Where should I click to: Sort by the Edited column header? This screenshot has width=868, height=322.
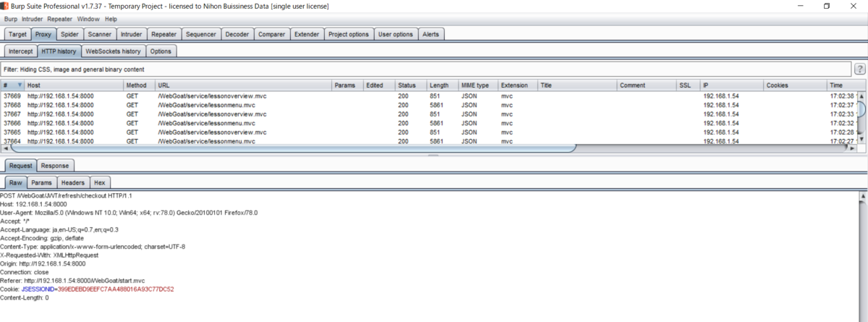(380, 85)
